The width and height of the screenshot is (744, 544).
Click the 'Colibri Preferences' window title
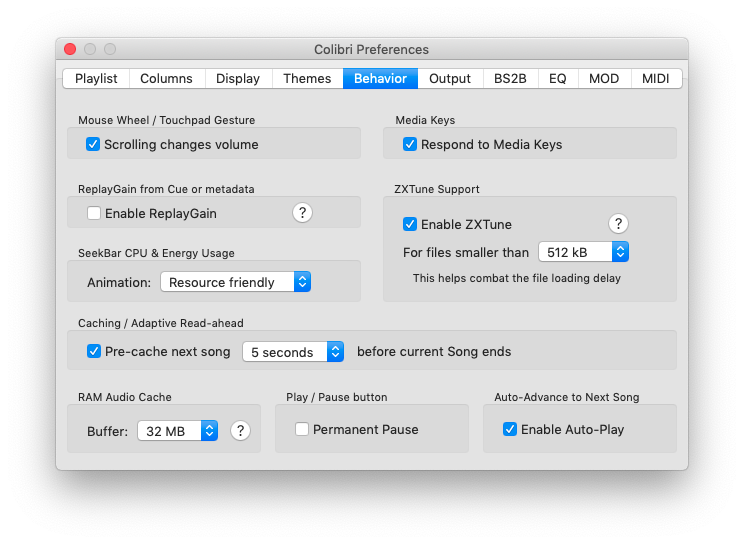click(x=372, y=49)
